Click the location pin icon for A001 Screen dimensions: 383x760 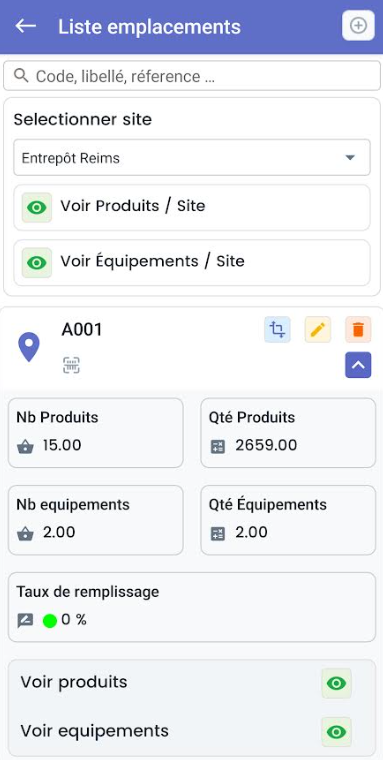(x=29, y=347)
